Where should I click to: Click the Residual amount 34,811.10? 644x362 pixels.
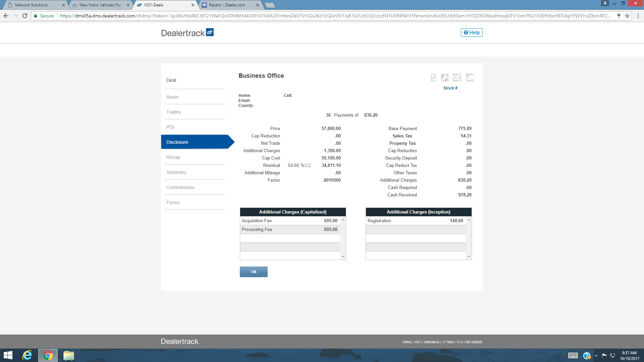331,166
